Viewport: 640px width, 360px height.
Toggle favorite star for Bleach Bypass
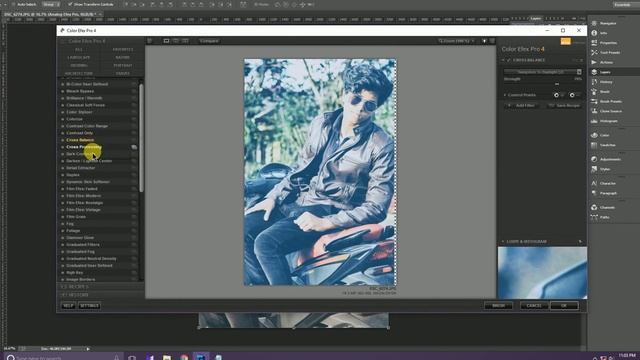(62, 91)
